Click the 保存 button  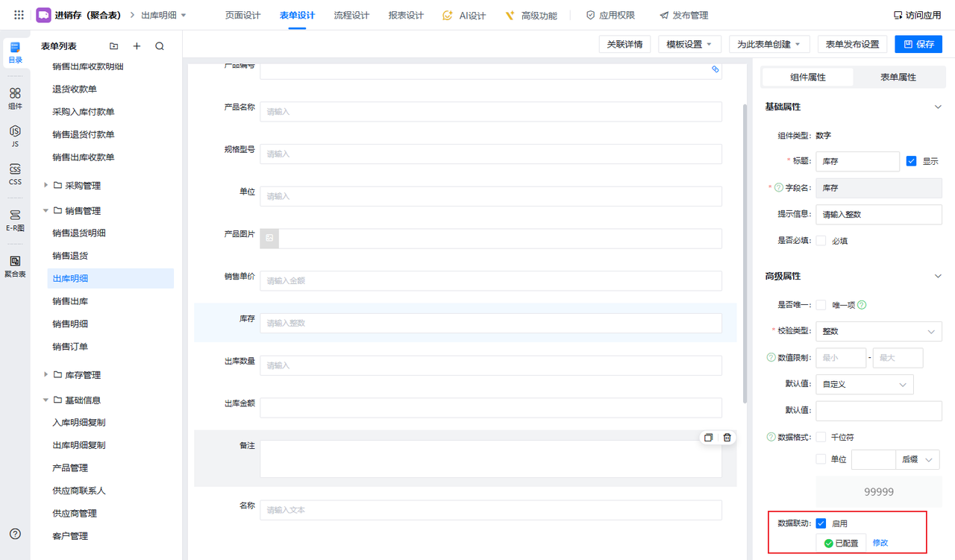pos(918,44)
